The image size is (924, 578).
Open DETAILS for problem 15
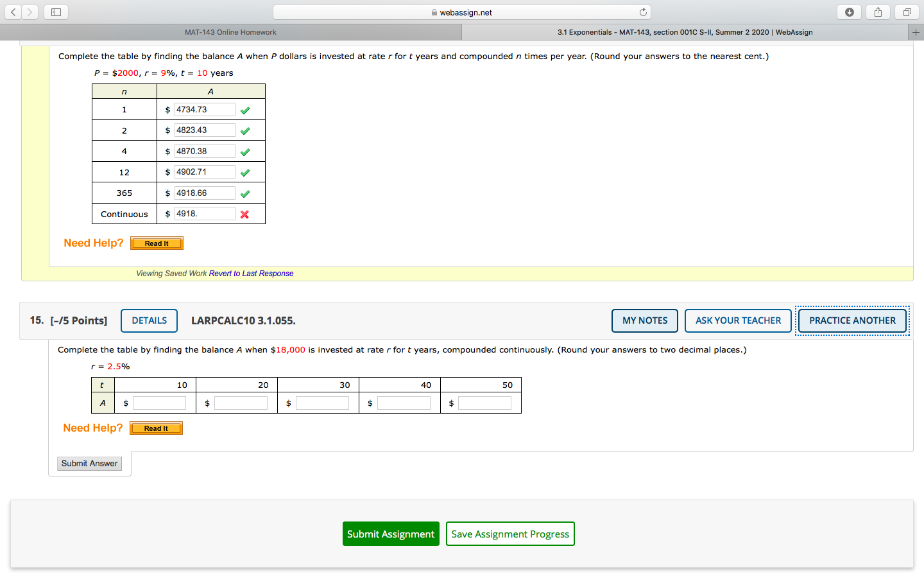(149, 320)
